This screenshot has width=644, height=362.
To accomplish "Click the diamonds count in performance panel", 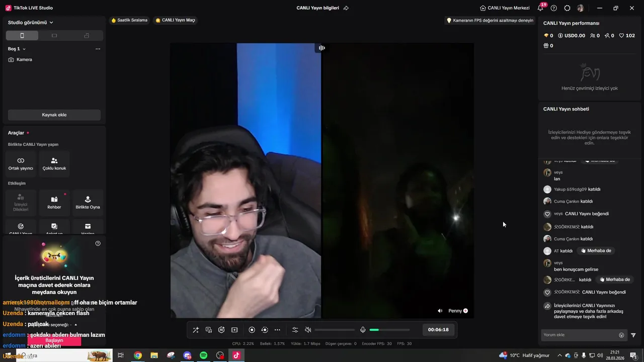I will tap(548, 36).
